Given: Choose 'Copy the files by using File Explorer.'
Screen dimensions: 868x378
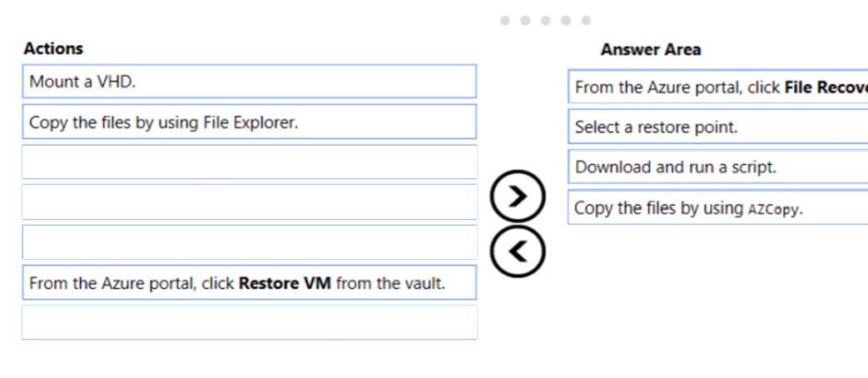Looking at the screenshot, I should 249,122.
